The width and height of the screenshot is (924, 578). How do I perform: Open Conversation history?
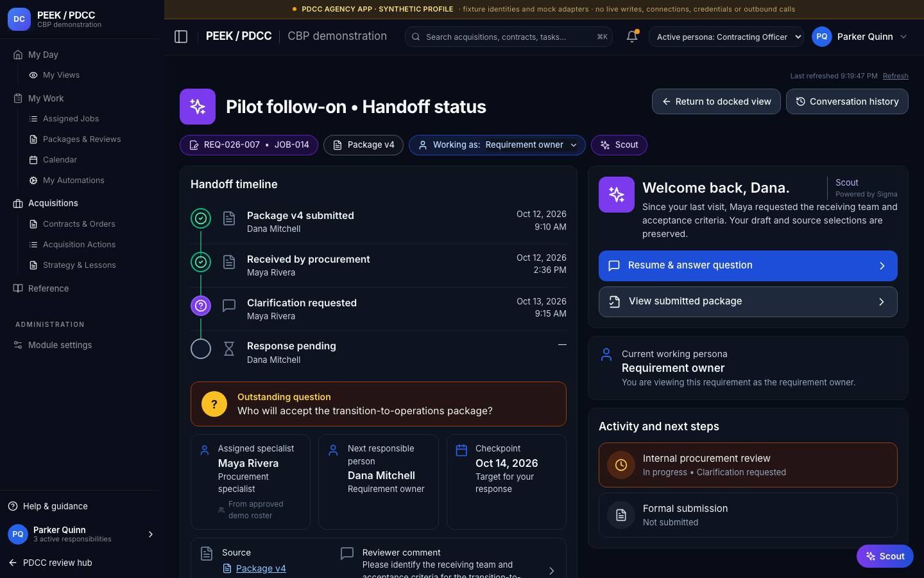847,101
